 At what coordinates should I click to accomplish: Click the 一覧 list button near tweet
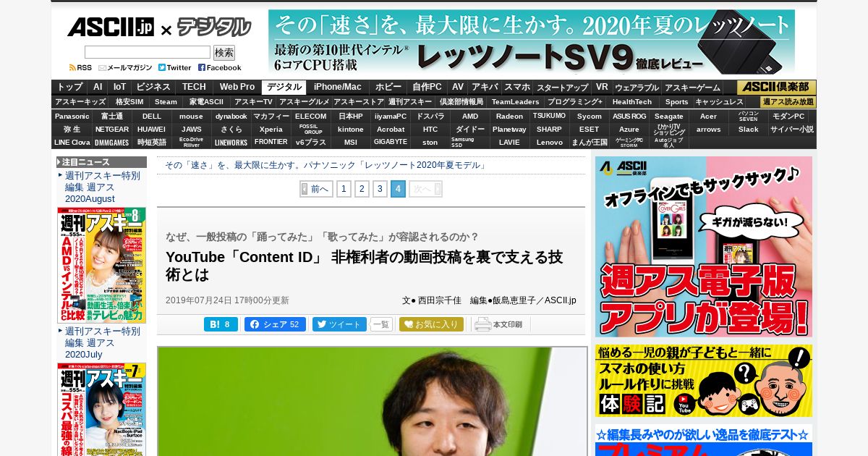pyautogui.click(x=381, y=324)
